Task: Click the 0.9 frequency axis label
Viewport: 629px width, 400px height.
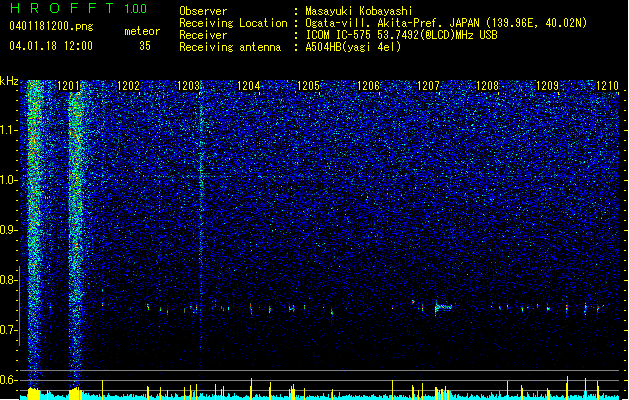Action: coord(9,230)
